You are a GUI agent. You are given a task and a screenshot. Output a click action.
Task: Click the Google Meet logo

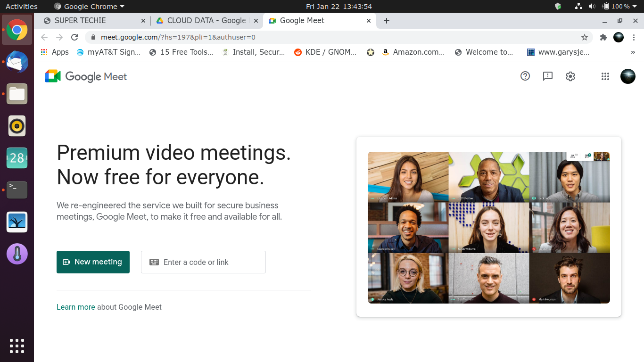tap(86, 76)
